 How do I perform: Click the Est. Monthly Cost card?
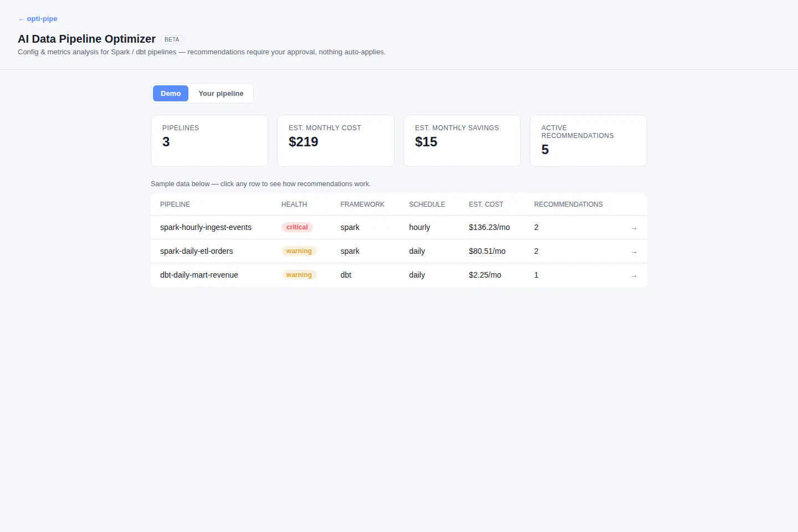336,141
